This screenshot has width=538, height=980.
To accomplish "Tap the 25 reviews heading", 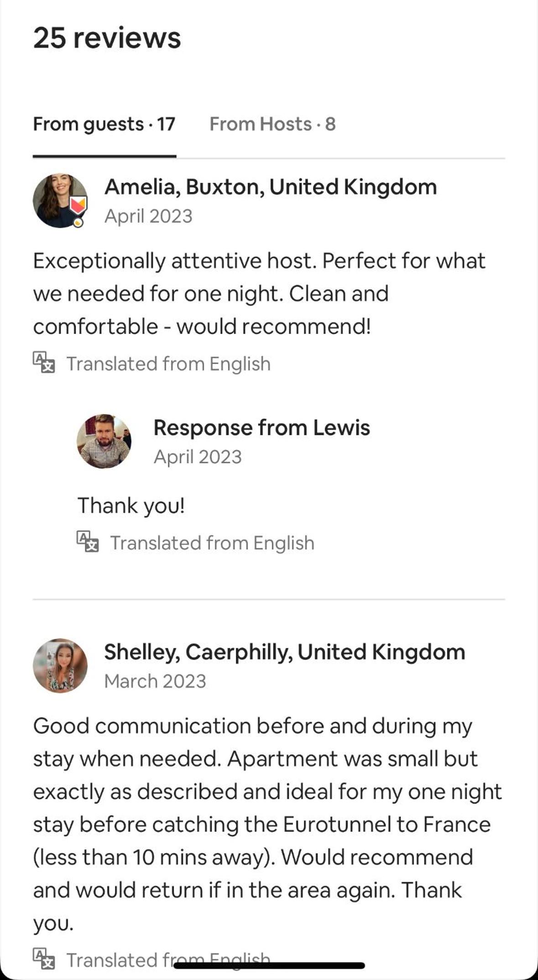I will (x=107, y=37).
